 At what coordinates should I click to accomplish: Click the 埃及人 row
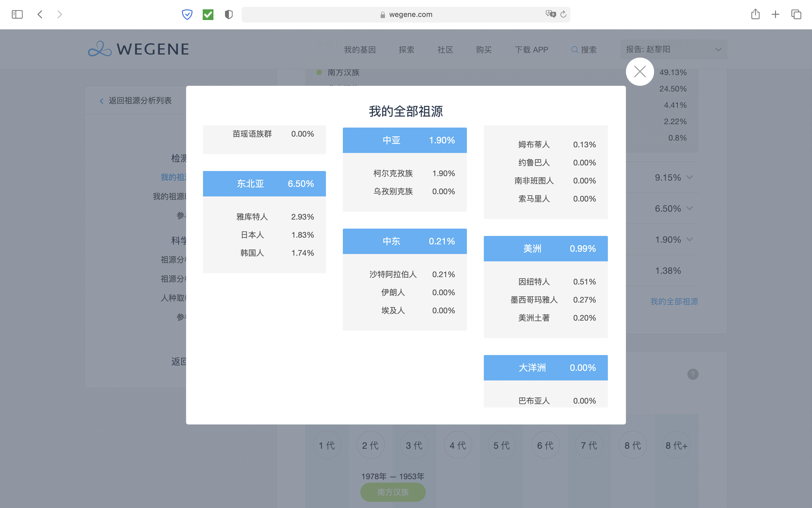(405, 310)
